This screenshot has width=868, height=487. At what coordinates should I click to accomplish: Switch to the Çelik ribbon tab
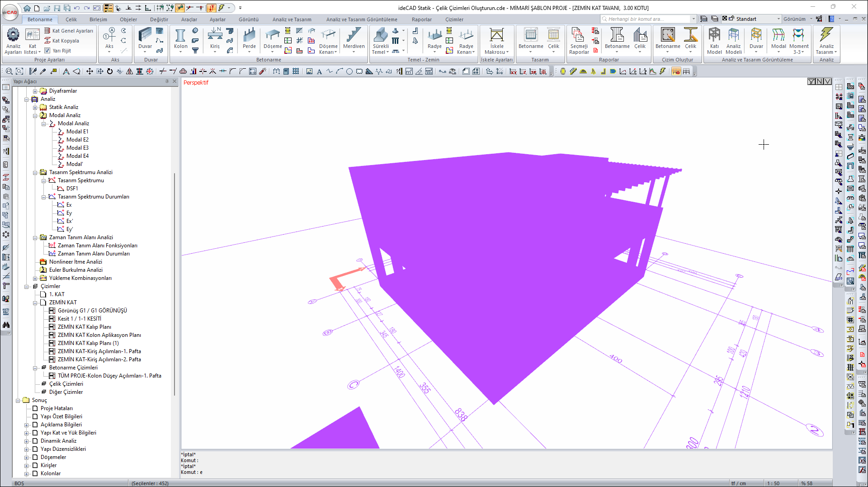[71, 19]
